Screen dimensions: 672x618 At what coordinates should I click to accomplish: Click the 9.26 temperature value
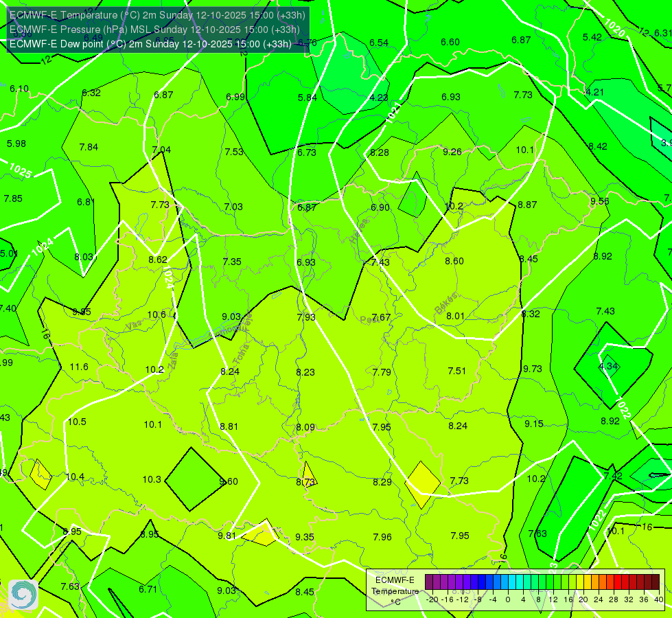click(452, 152)
